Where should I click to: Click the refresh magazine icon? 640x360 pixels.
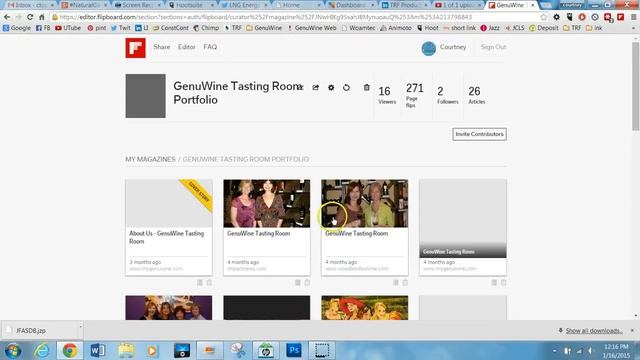[x=346, y=87]
